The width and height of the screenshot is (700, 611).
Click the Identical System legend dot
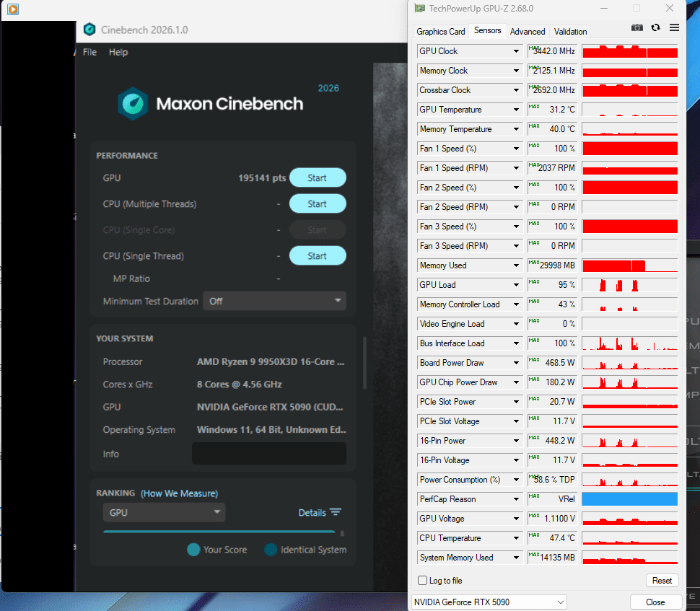pyautogui.click(x=271, y=550)
